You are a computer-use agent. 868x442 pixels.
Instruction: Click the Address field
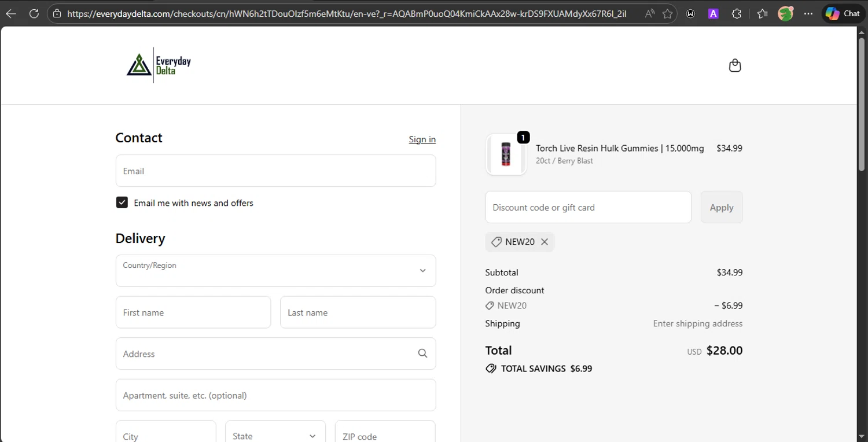click(275, 353)
